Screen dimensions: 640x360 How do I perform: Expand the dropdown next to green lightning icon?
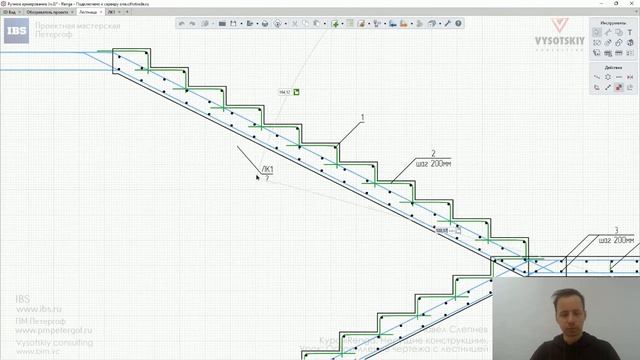[x=342, y=24]
